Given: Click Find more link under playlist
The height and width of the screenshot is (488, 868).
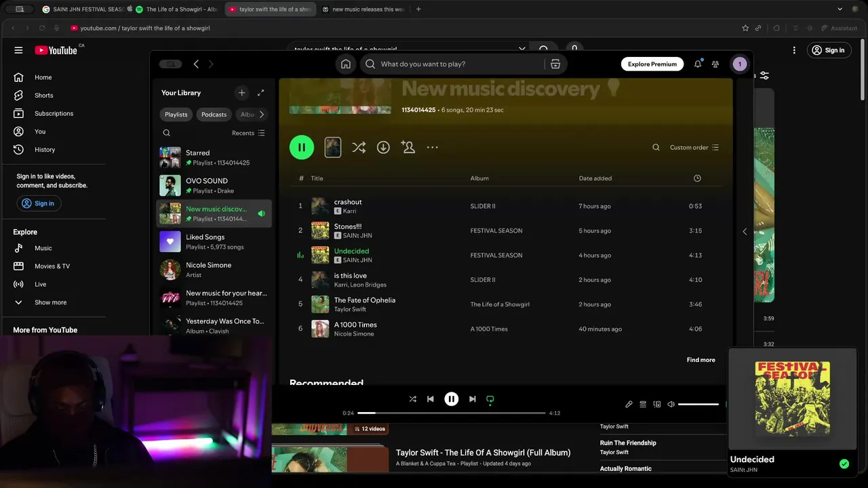Looking at the screenshot, I should [x=701, y=360].
